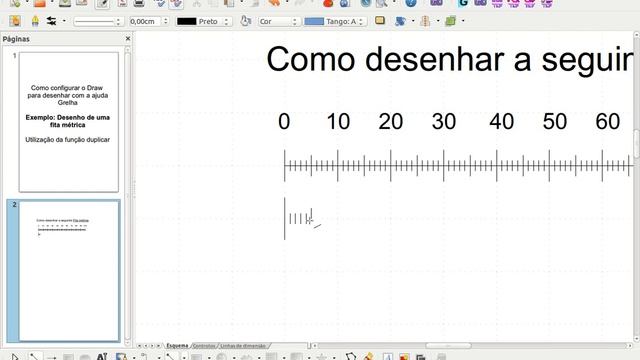The width and height of the screenshot is (640, 360).
Task: Click the Insert From File image icon
Action: tap(404, 357)
